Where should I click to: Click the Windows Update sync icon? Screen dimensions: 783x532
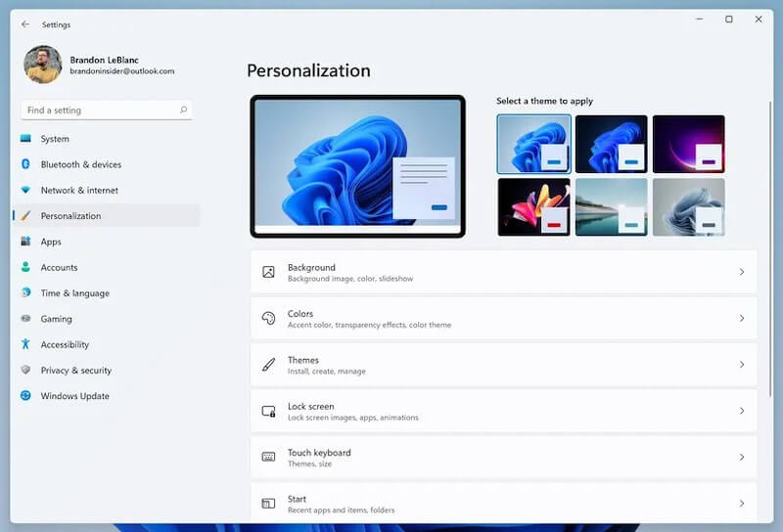coord(25,396)
